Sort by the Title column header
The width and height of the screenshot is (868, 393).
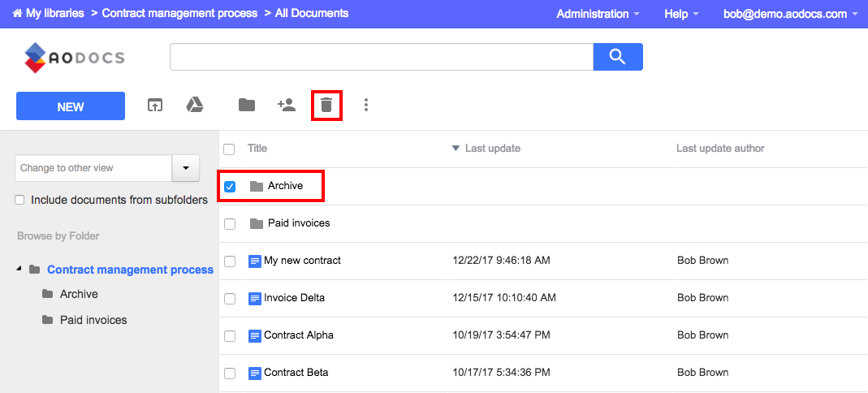(x=257, y=149)
